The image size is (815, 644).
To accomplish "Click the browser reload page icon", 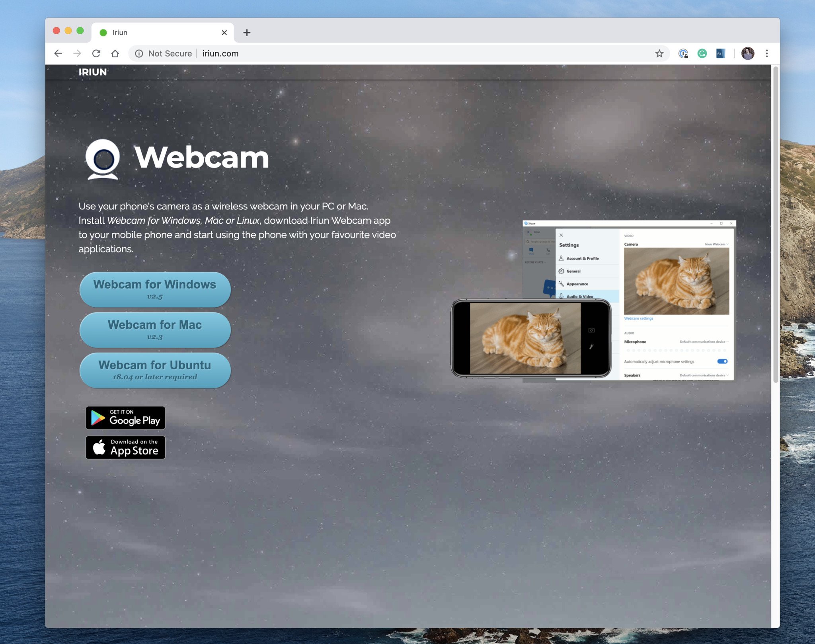I will tap(97, 53).
